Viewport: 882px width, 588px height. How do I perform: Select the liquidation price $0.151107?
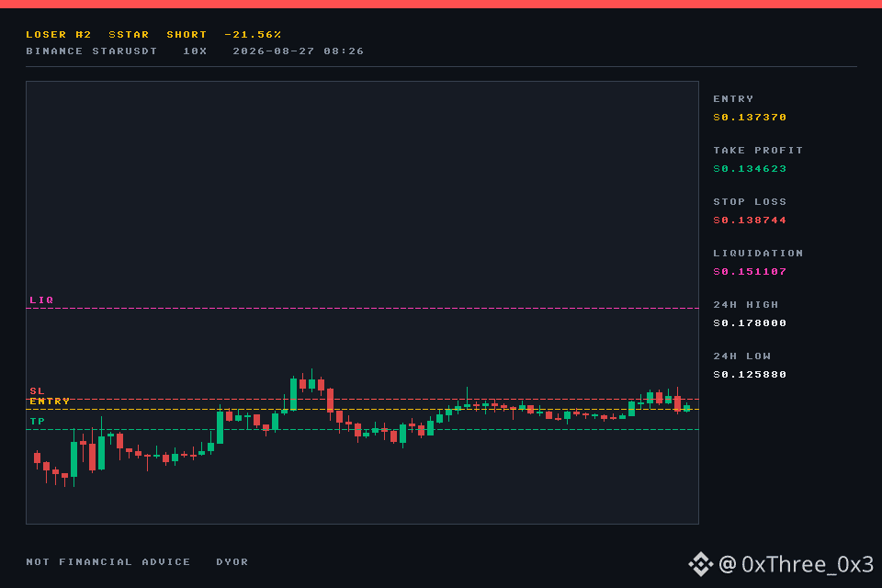point(750,272)
